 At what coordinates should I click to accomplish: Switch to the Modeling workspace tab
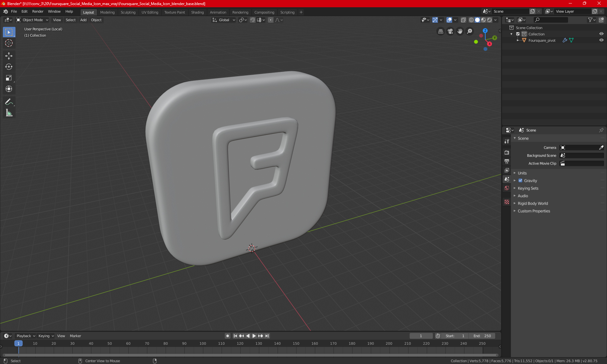tap(107, 12)
